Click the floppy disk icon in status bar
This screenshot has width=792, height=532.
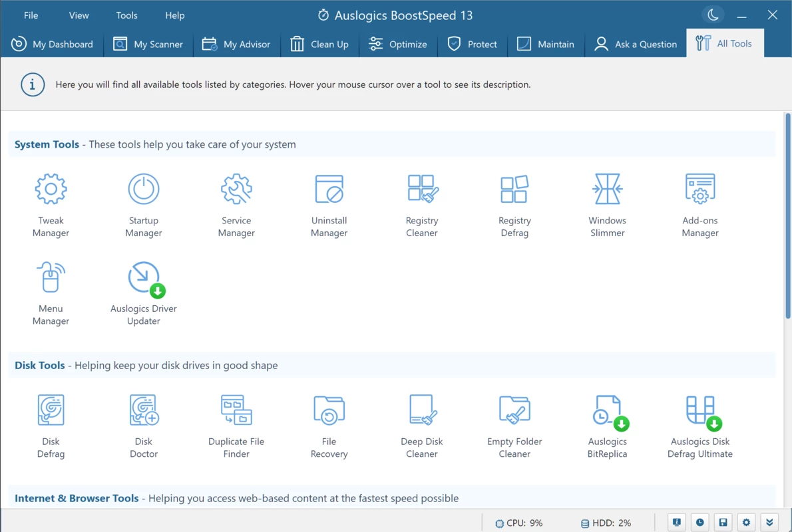723,523
